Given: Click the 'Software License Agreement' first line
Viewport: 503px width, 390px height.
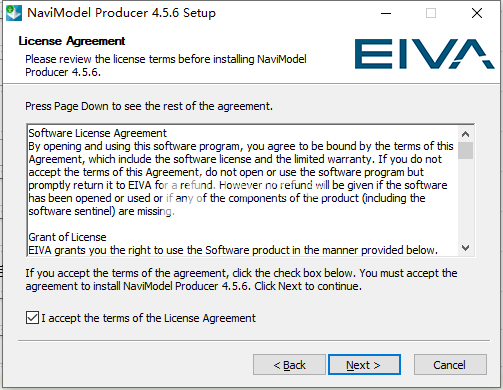Looking at the screenshot, I should [x=97, y=133].
